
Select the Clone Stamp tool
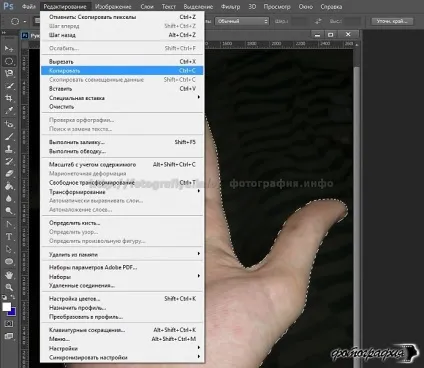click(x=9, y=149)
